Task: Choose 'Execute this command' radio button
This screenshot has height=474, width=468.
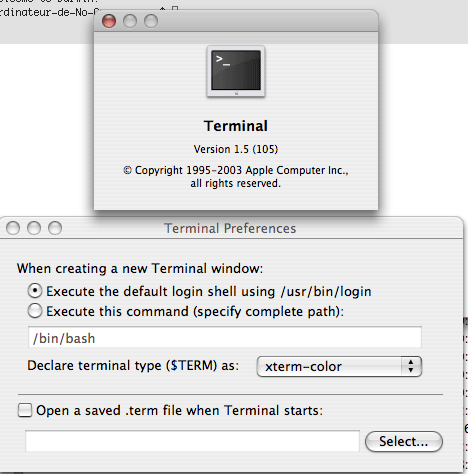Action: click(x=35, y=311)
